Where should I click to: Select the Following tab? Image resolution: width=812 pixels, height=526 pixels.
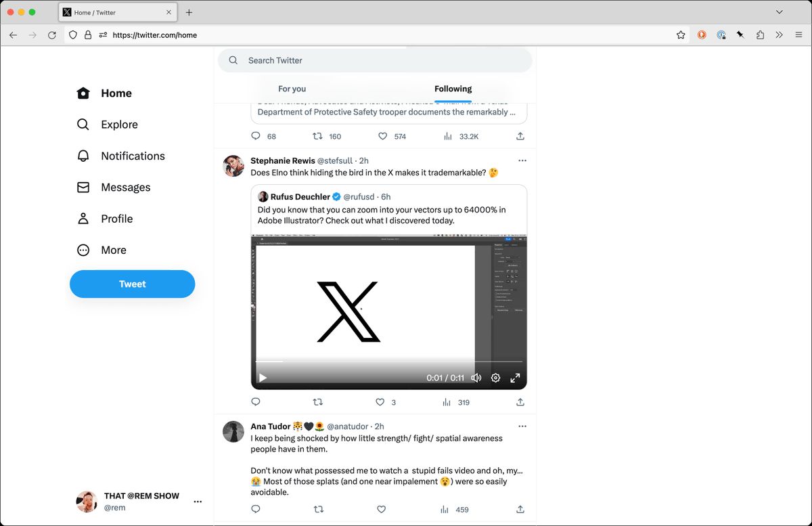point(453,89)
